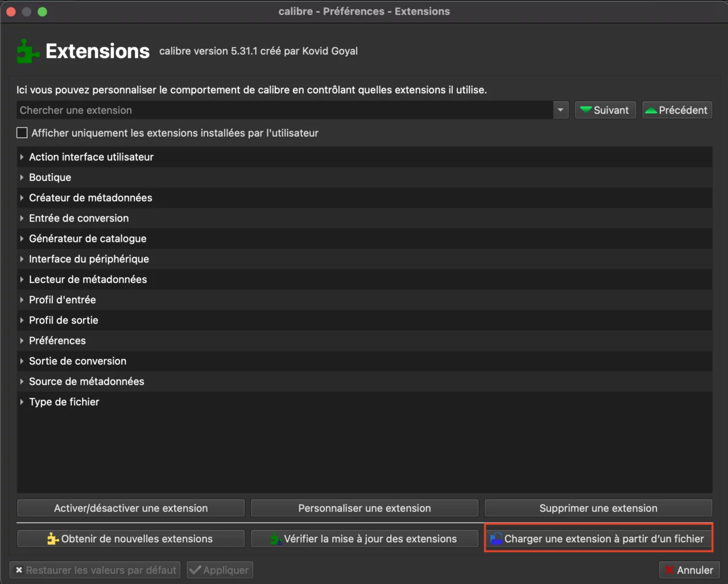Viewport: 728px width, 584px height.
Task: Click the update-check icon on Vérifier la mise à jour
Action: pyautogui.click(x=276, y=538)
